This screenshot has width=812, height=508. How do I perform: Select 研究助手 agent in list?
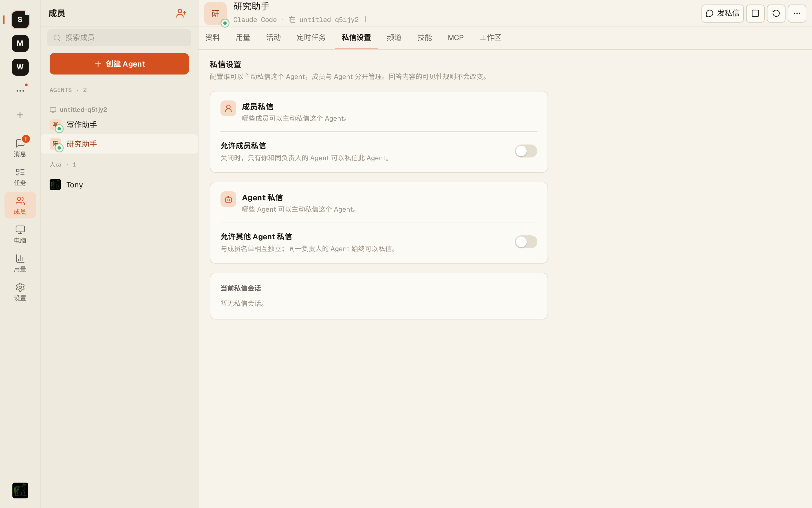click(x=119, y=144)
